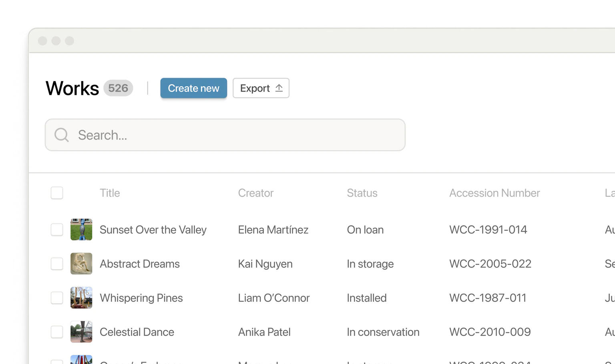Click the Installed status cell
The width and height of the screenshot is (615, 364).
point(367,298)
